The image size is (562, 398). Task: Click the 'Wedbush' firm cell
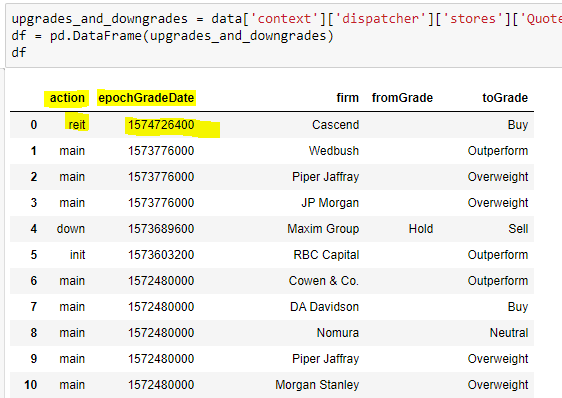[x=334, y=151]
